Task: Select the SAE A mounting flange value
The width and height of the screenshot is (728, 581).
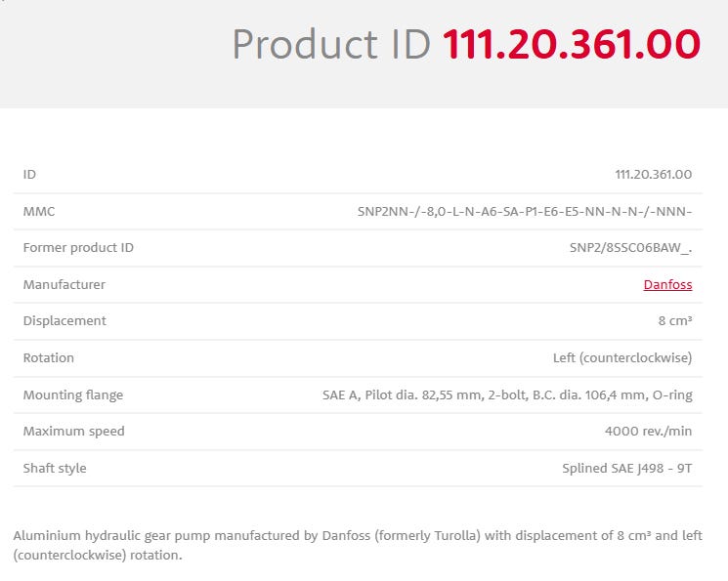Action: [507, 395]
